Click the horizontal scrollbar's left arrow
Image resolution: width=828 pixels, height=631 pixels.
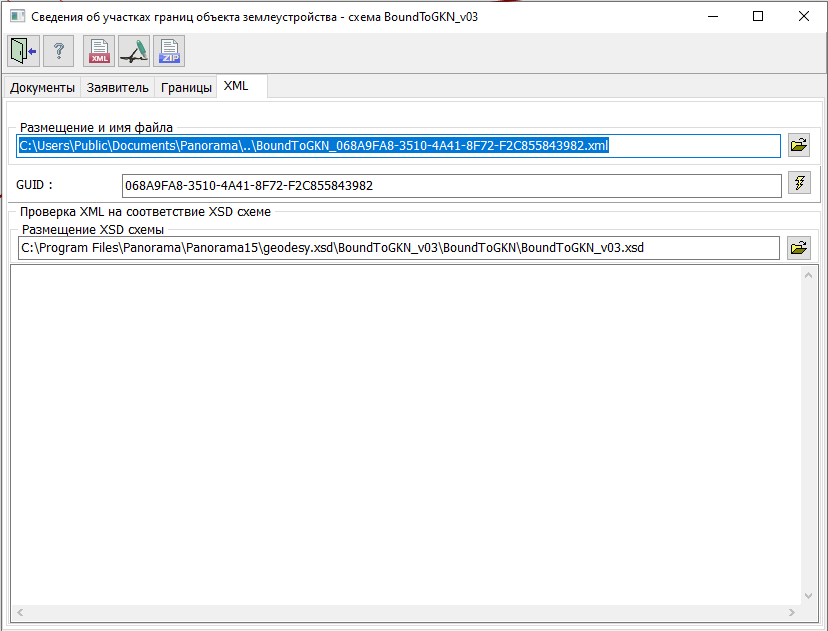coord(21,611)
